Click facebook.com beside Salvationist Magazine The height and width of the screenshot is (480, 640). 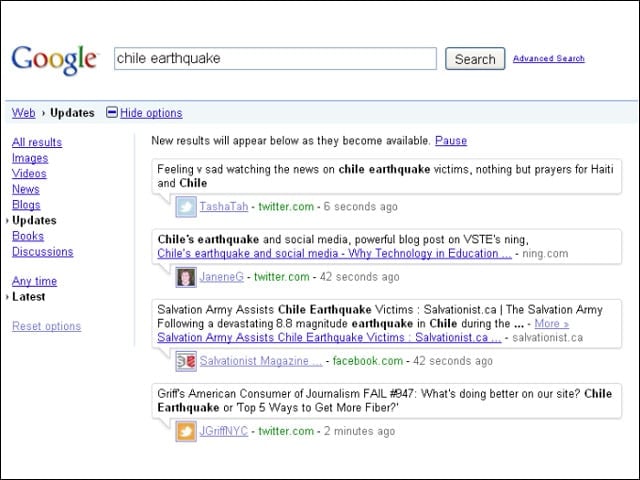click(x=368, y=361)
